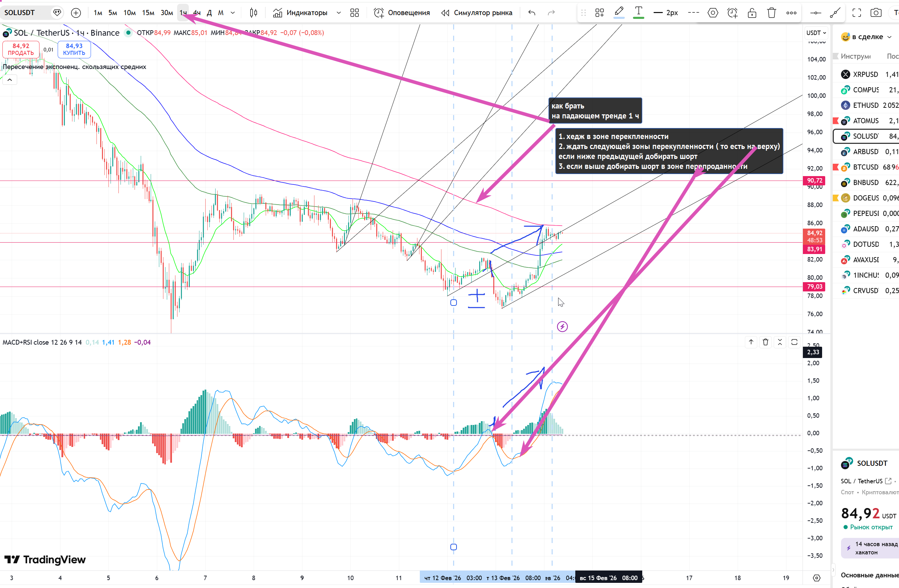Collapse the indicator legend chevron
Screen dimensions: 899x588
click(x=10, y=80)
